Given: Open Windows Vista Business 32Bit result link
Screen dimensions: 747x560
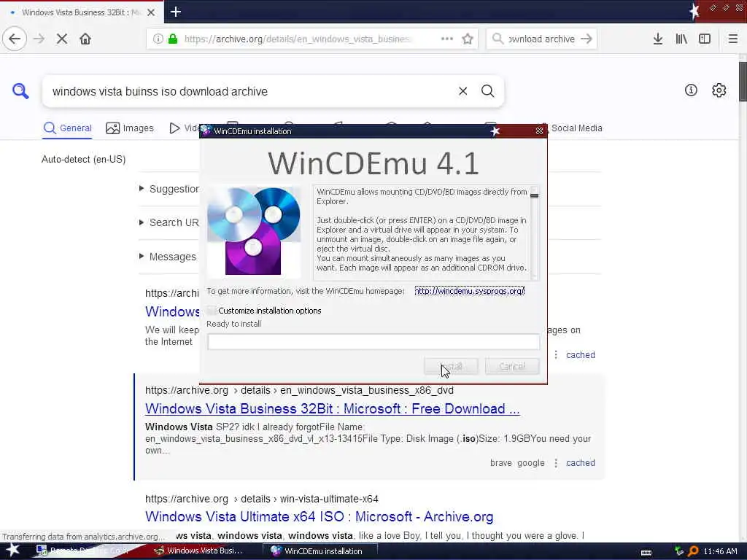Looking at the screenshot, I should pyautogui.click(x=332, y=408).
